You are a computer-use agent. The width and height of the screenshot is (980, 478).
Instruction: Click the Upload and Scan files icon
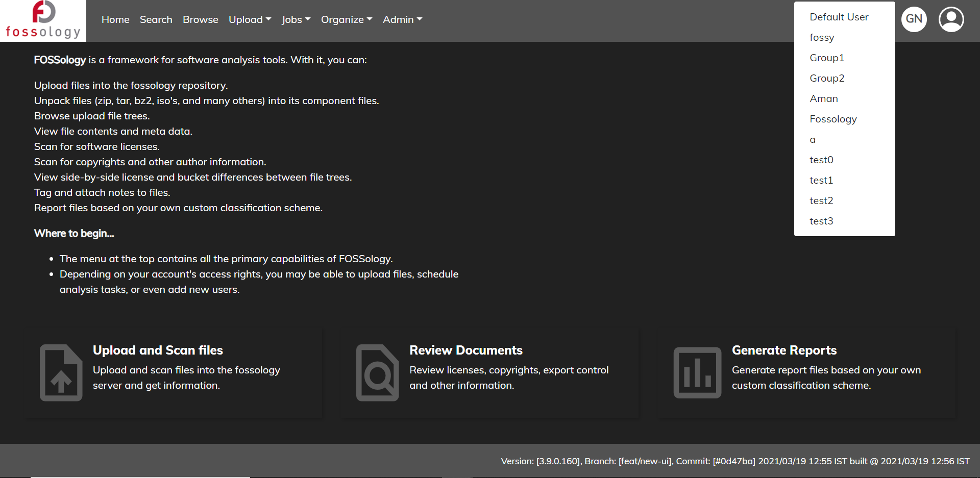[x=61, y=372]
